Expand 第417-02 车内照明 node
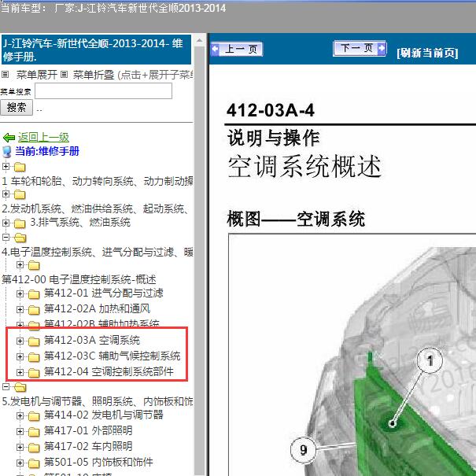The image size is (476, 476). 20,447
